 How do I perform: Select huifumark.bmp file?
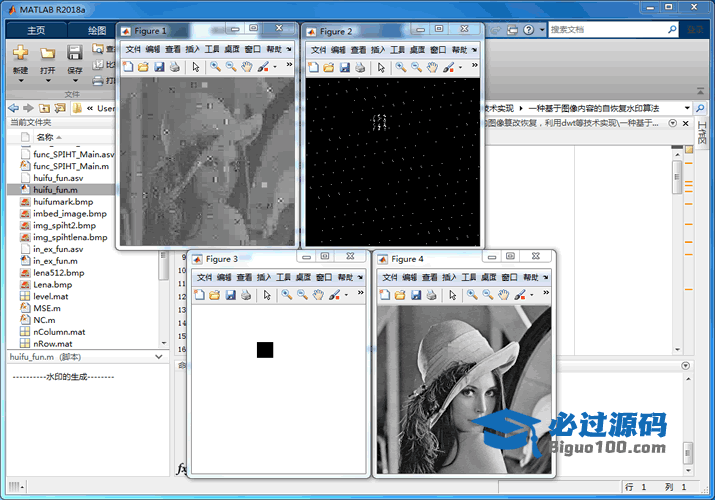tap(61, 201)
